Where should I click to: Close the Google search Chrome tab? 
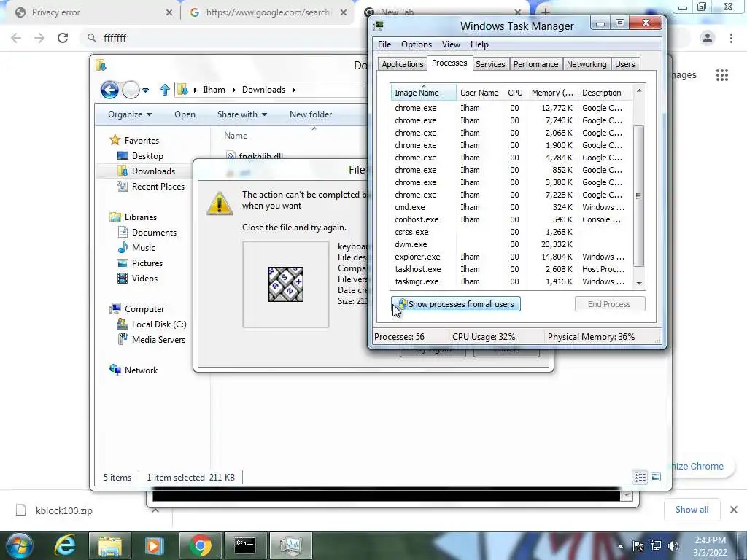point(344,12)
